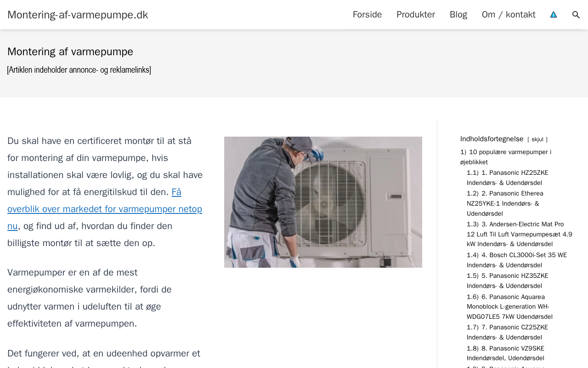588x368 pixels.
Task: Jump to Panasonic Etherea NZ25YKE-1 entry
Action: [505, 203]
